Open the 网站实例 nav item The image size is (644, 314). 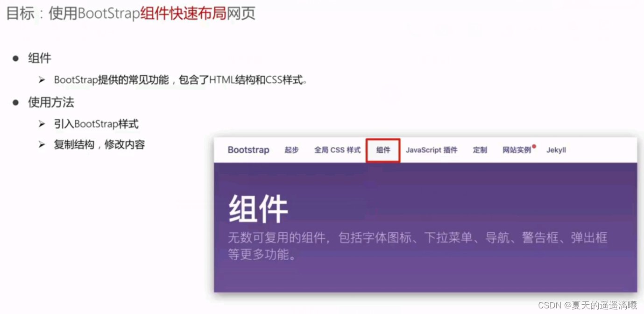pyautogui.click(x=517, y=150)
